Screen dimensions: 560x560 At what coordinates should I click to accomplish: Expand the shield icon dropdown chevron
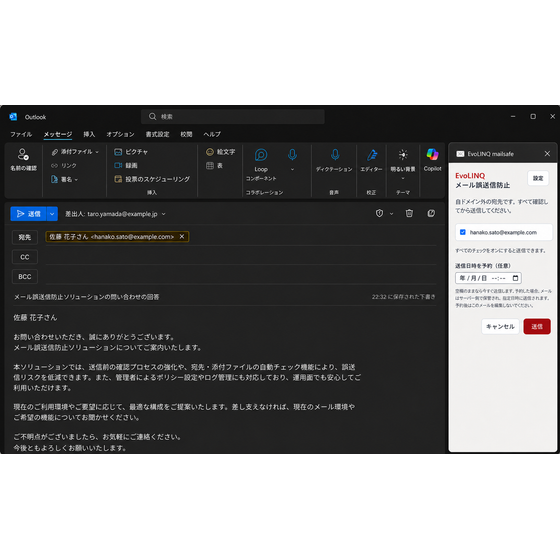click(391, 214)
